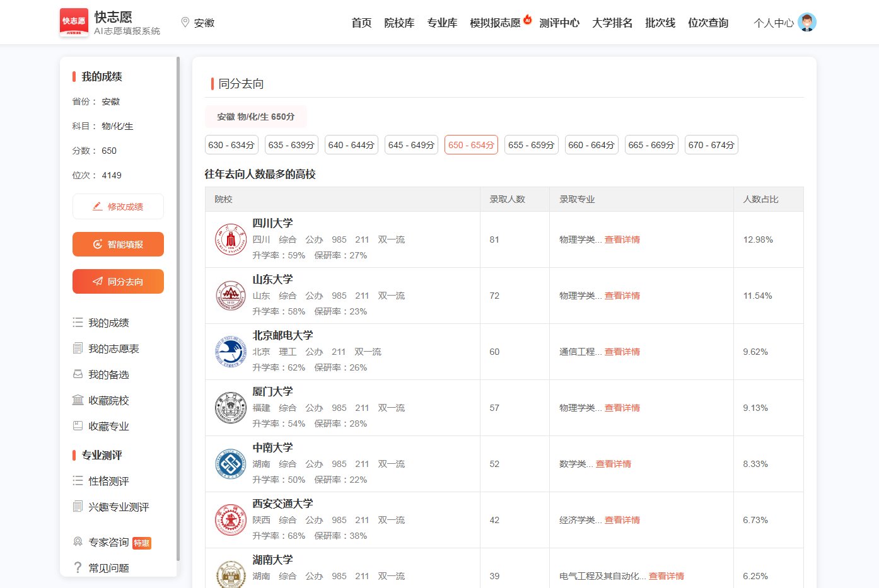Click the location pin icon beside 安徽

click(185, 22)
